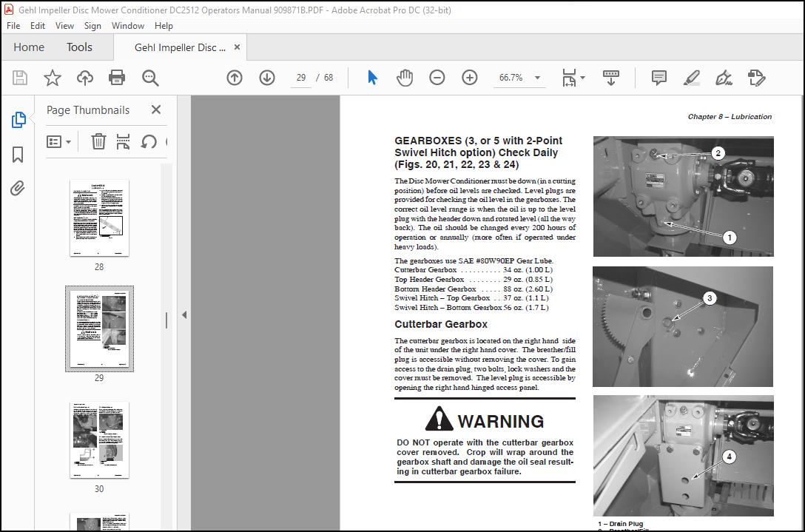The image size is (805, 532).
Task: Open the Help menu
Action: click(x=164, y=26)
